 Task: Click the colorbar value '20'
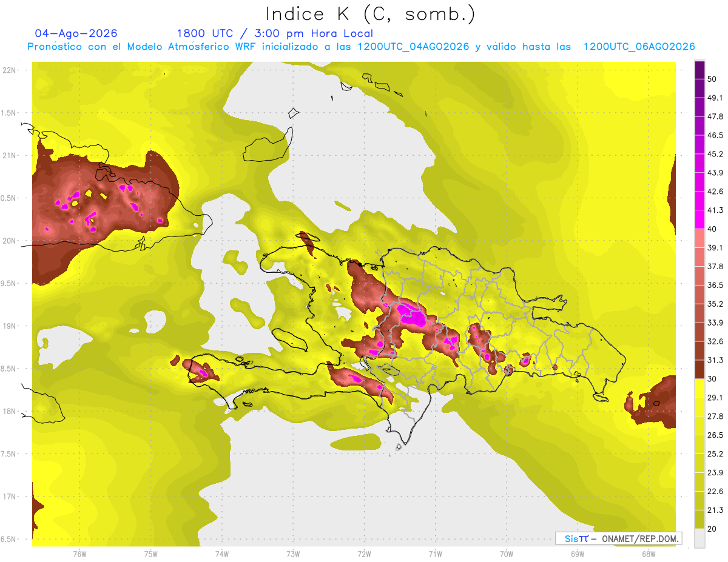coord(713,529)
